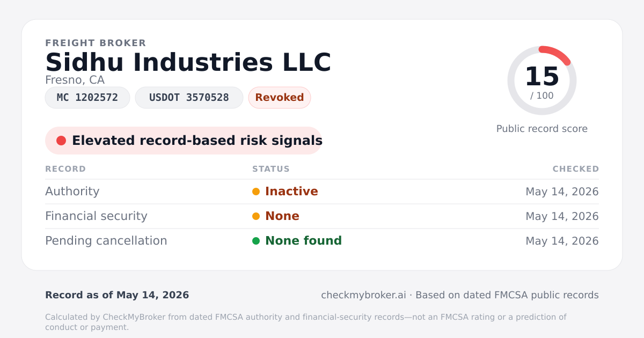This screenshot has height=338, width=644.
Task: Click the STATUS column header
Action: click(271, 169)
